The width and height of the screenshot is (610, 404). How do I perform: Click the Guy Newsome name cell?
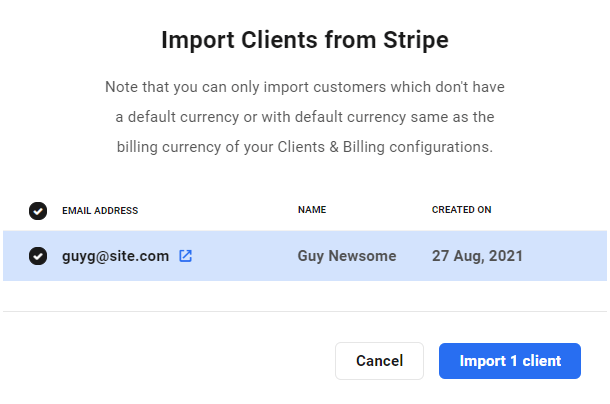tap(347, 256)
